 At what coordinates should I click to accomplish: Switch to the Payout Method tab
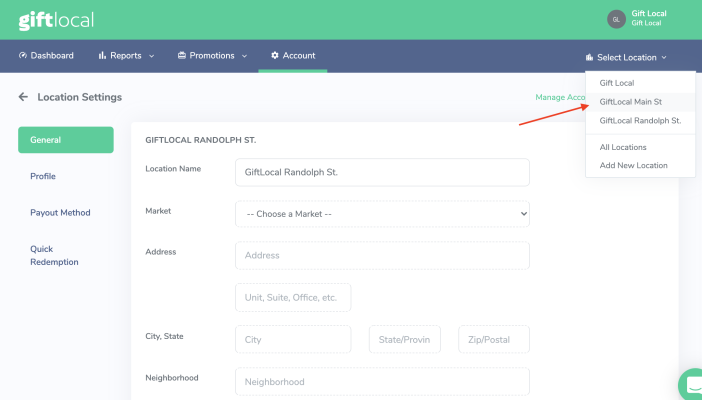[60, 212]
